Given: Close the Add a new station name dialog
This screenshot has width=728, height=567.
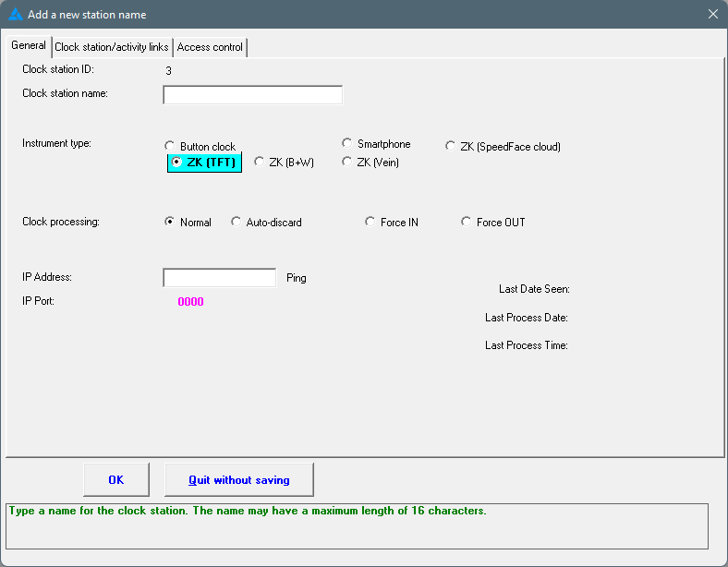Looking at the screenshot, I should click(712, 15).
